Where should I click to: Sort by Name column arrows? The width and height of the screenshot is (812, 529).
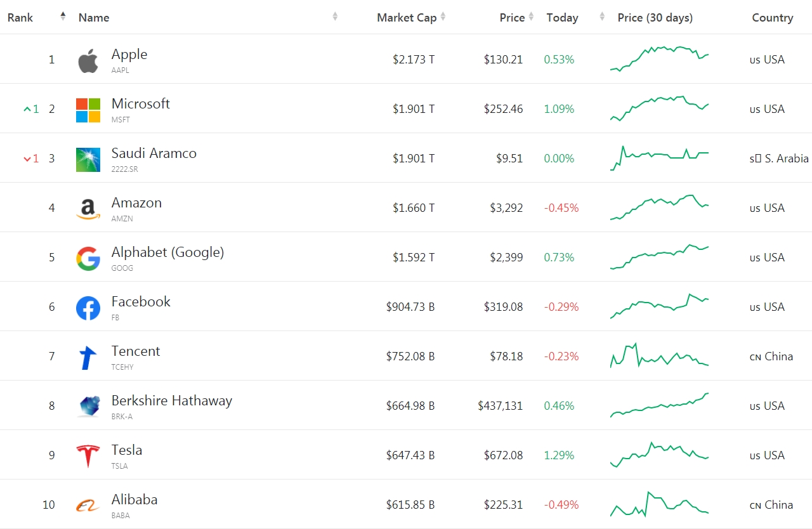[335, 16]
